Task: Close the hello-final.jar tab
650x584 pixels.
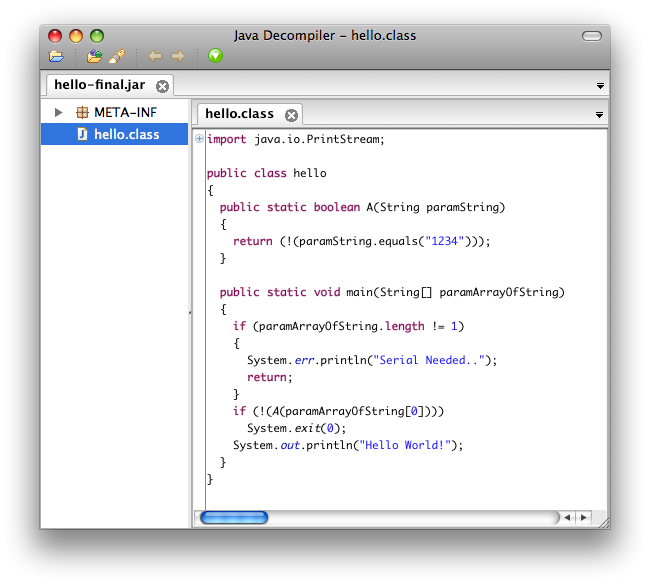Action: (x=162, y=86)
